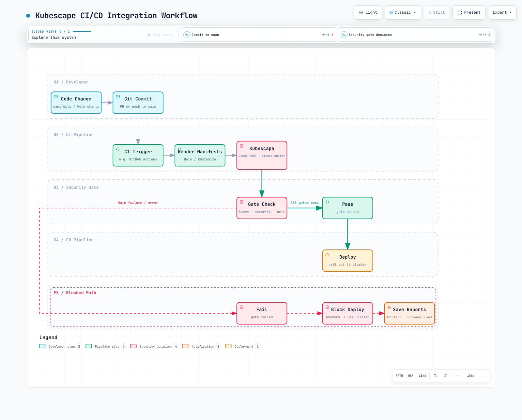The height and width of the screenshot is (420, 522).
Task: Click the 'All gates pass' edge label
Action: (305, 202)
